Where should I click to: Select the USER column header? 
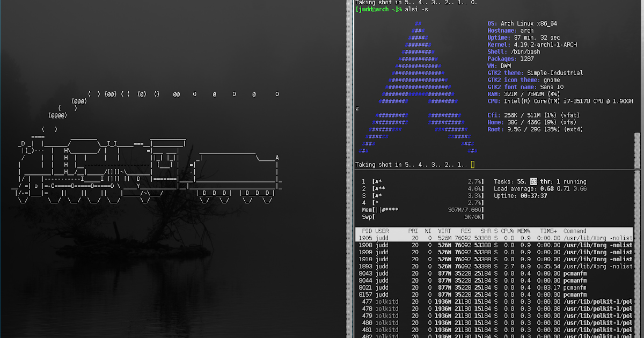tap(382, 231)
